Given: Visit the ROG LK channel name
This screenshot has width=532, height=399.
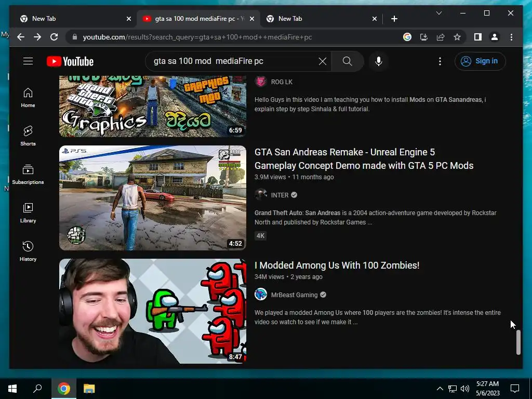Looking at the screenshot, I should click(x=282, y=82).
